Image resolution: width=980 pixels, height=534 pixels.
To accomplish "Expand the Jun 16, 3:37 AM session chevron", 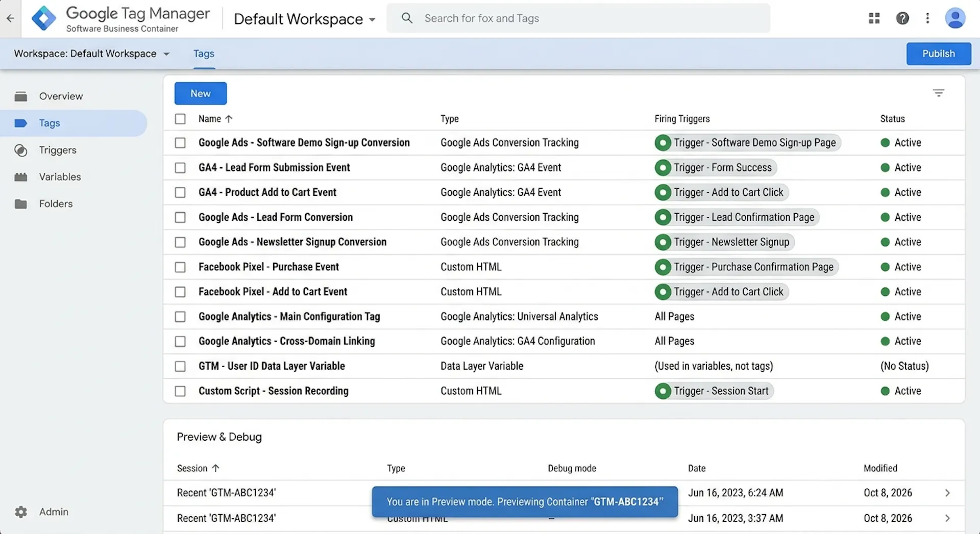I will tap(947, 518).
